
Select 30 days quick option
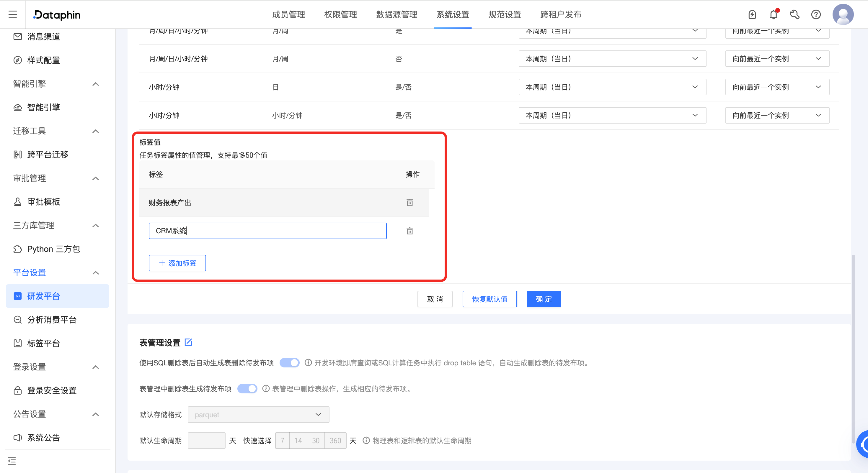(315, 440)
